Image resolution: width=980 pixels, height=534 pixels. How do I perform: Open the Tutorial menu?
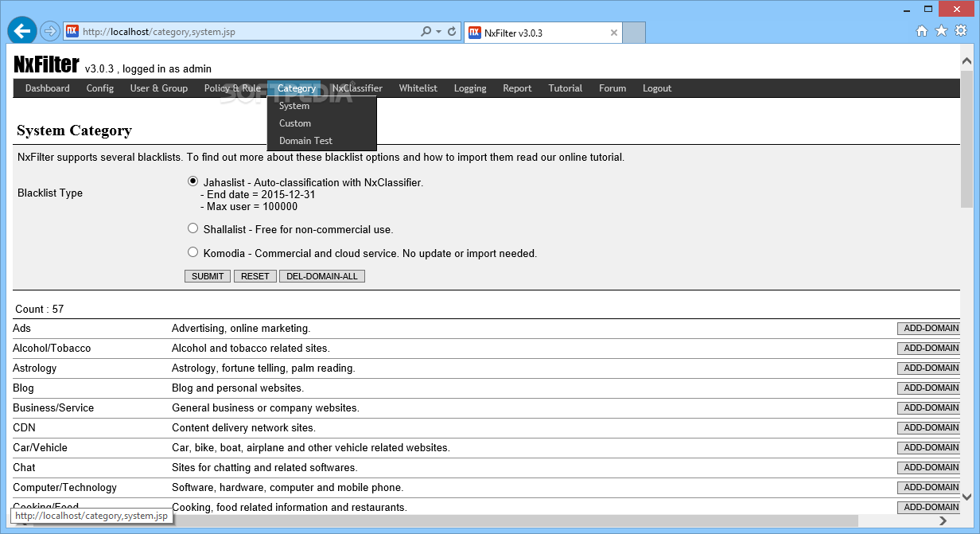[566, 88]
